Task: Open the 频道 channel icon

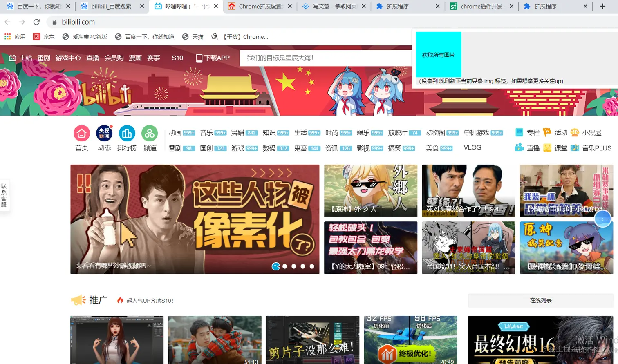Action: (x=150, y=134)
